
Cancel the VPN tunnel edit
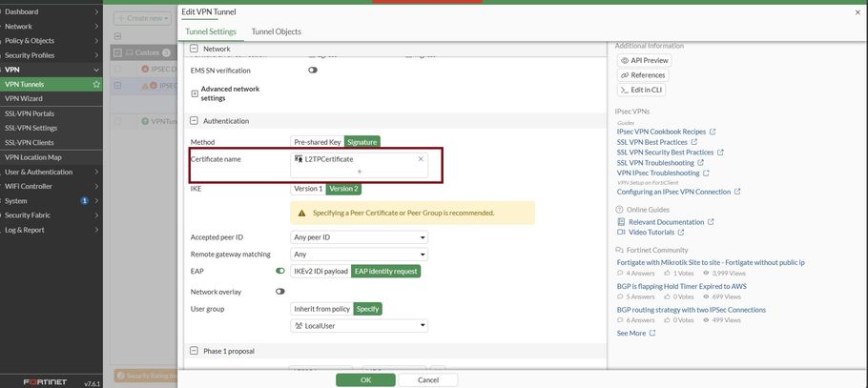pos(428,380)
